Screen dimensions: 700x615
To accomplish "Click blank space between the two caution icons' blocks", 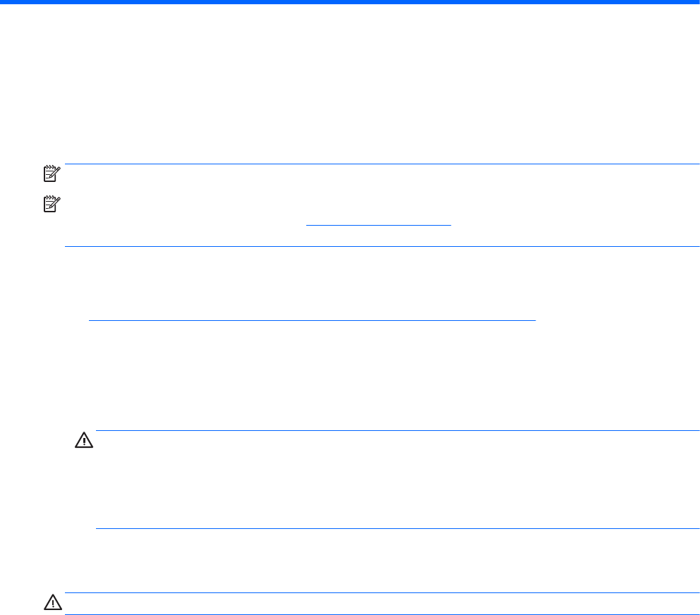I will pos(350,561).
